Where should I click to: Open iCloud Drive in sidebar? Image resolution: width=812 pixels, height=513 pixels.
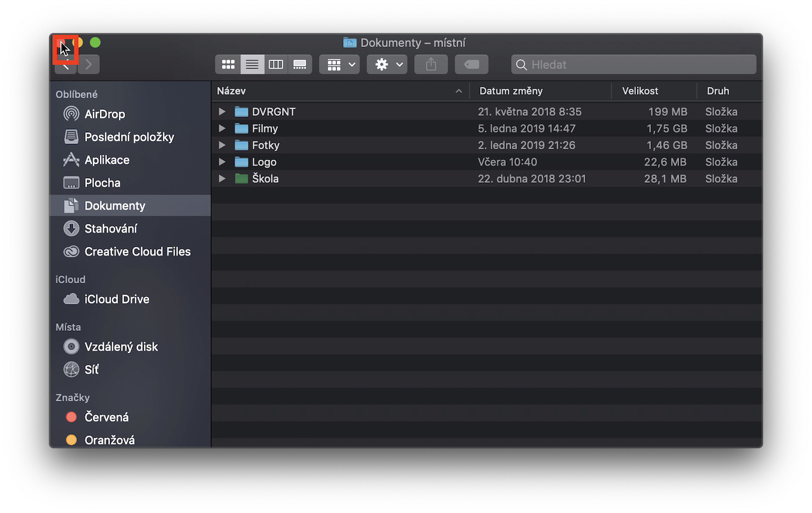[116, 299]
